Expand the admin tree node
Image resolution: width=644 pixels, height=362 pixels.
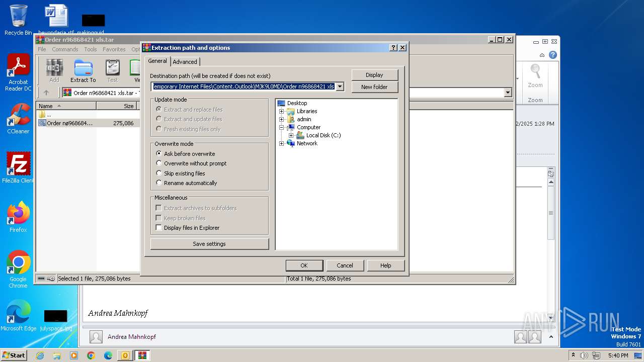point(282,119)
